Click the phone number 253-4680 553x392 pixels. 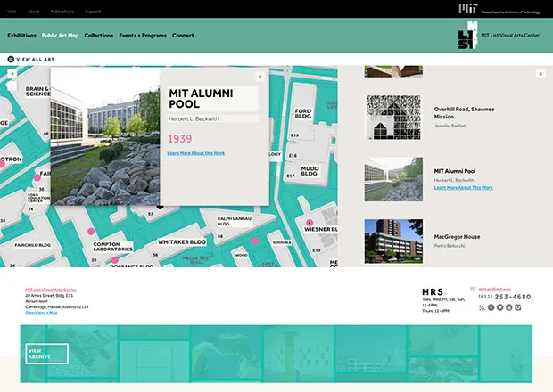pyautogui.click(x=513, y=297)
